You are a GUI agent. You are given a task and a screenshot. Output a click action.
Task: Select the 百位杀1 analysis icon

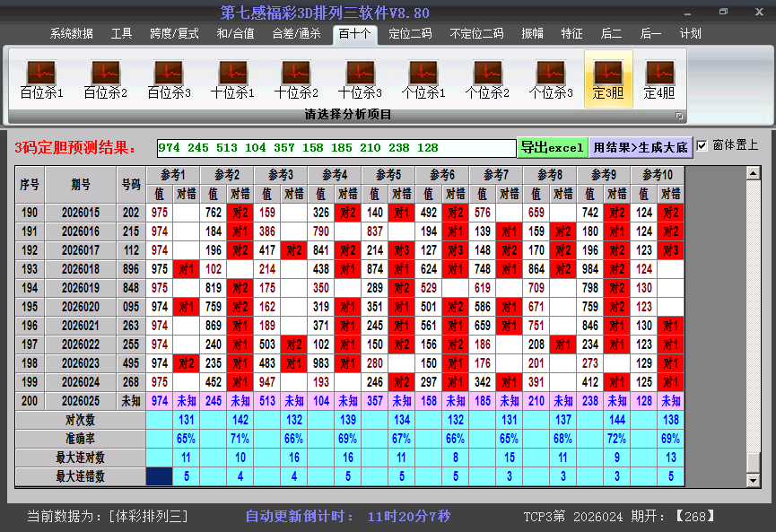click(41, 79)
